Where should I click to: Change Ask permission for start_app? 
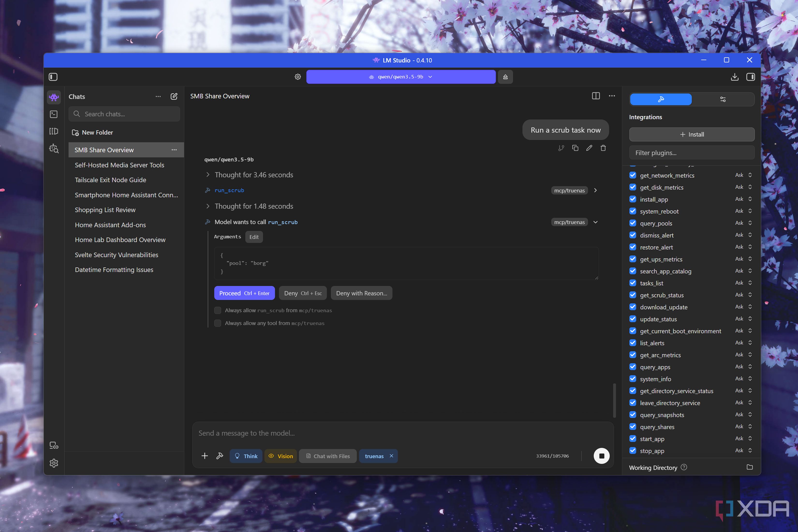(744, 438)
